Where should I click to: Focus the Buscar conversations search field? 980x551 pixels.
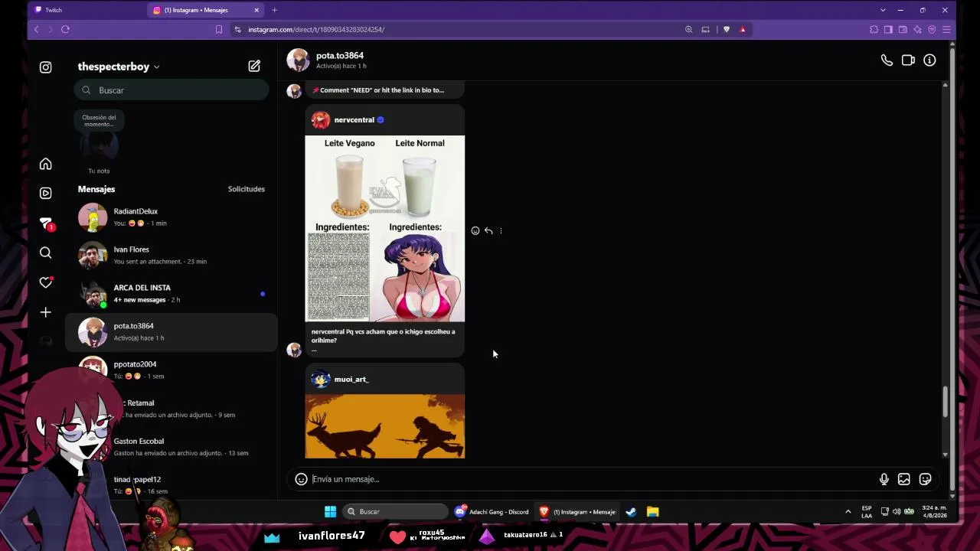171,90
